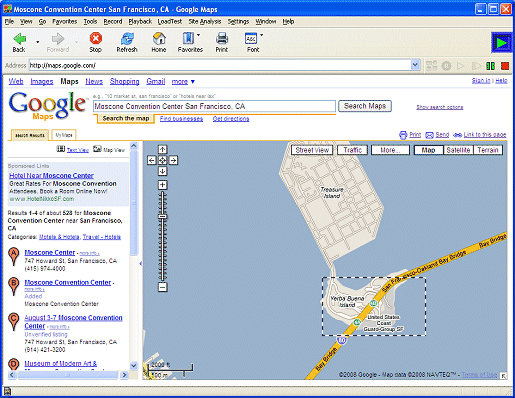Expand the Font toolbar dropdown arrow

click(261, 35)
